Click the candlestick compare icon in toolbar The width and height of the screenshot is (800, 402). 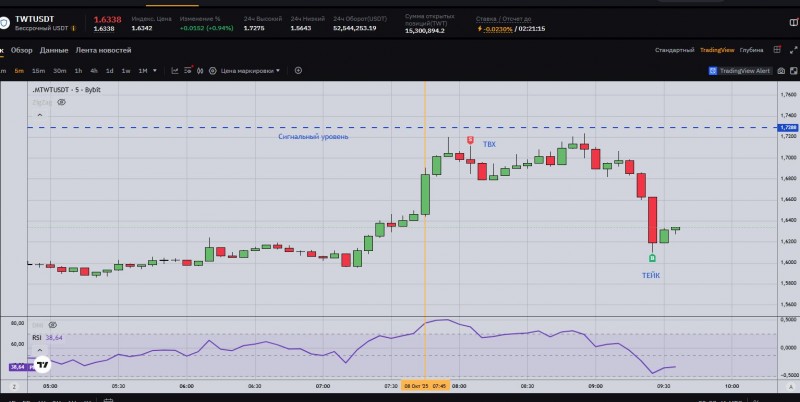click(200, 71)
